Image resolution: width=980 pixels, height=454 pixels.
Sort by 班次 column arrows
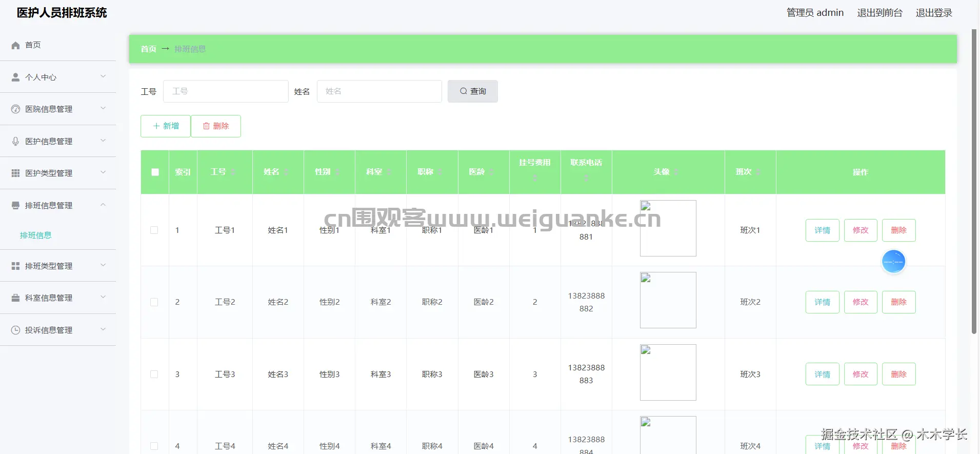click(x=758, y=172)
